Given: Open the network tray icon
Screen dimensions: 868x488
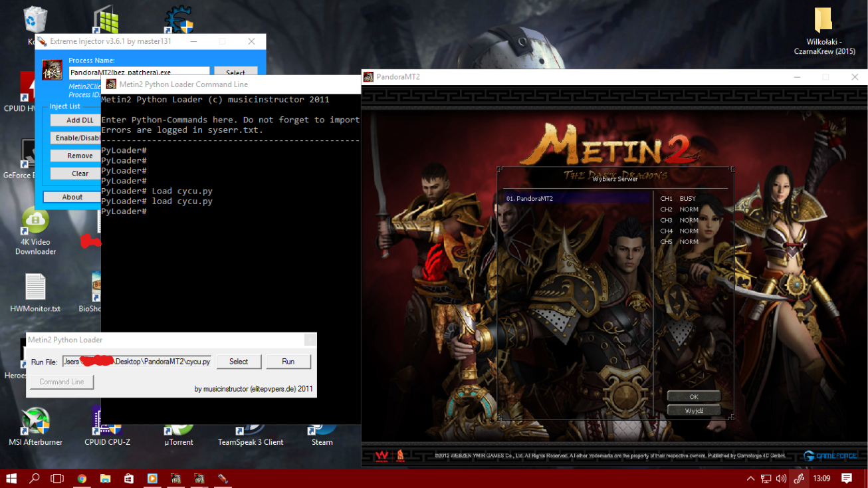Looking at the screenshot, I should 766,478.
